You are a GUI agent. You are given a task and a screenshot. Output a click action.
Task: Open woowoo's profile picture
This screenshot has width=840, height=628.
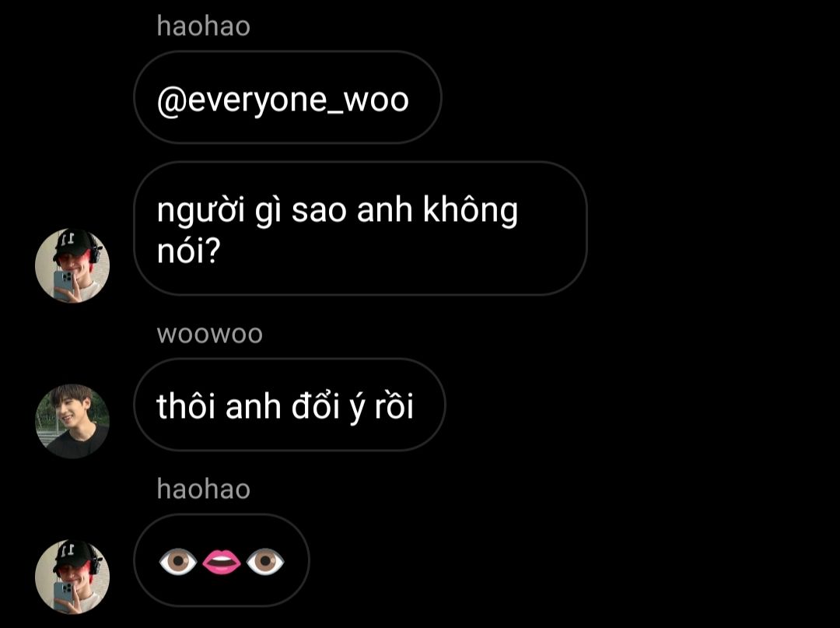click(x=72, y=421)
